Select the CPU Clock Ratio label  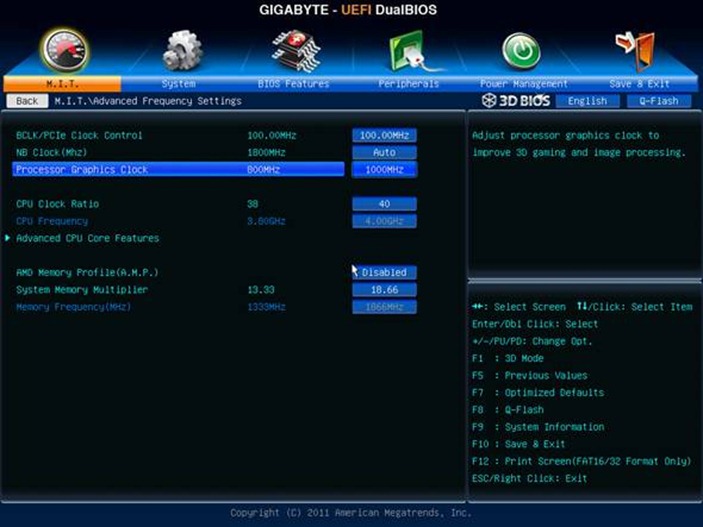pyautogui.click(x=57, y=204)
